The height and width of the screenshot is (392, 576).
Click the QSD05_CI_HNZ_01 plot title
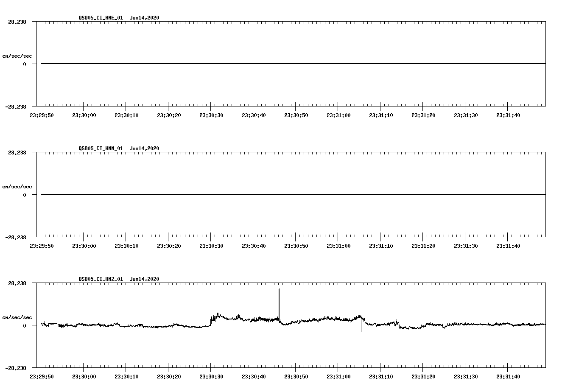(119, 279)
